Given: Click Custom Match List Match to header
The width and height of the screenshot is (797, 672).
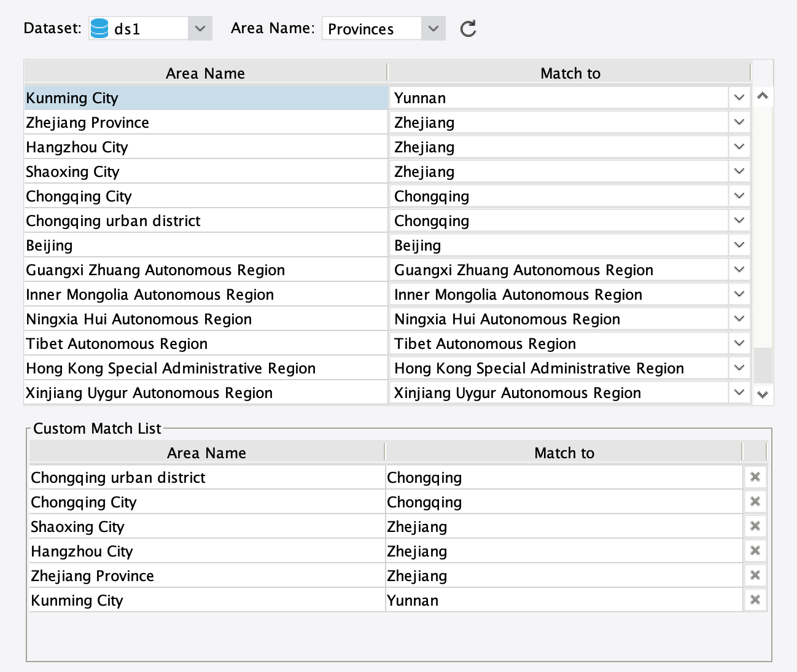Looking at the screenshot, I should (564, 453).
